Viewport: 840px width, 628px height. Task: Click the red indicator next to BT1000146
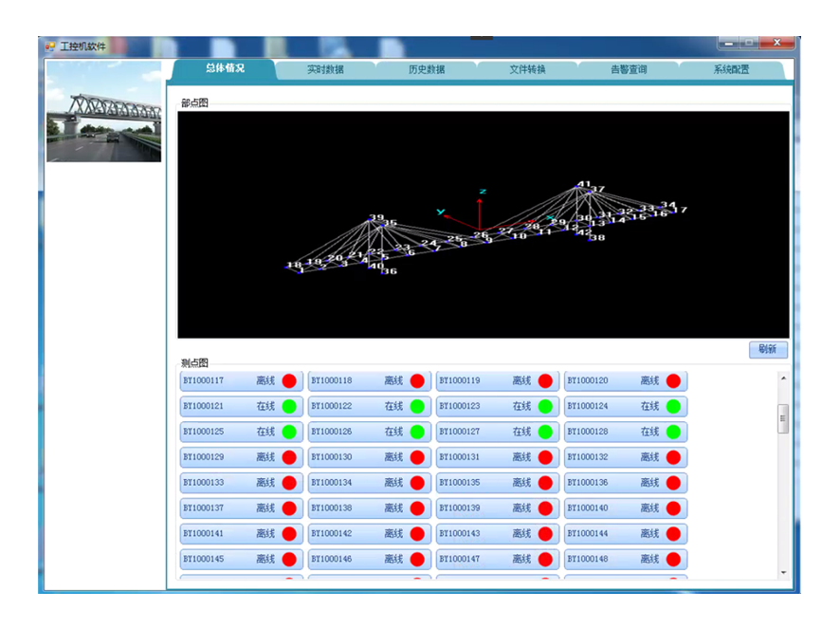pos(417,560)
